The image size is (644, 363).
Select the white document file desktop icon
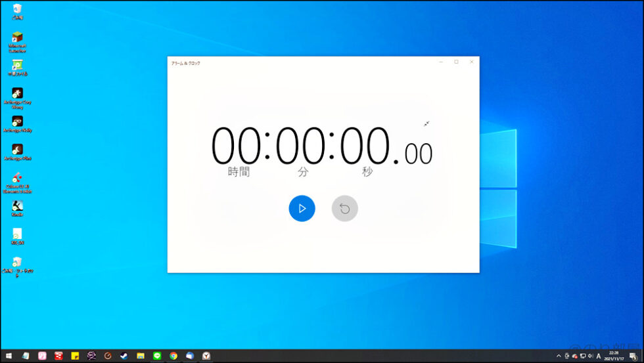pyautogui.click(x=17, y=237)
